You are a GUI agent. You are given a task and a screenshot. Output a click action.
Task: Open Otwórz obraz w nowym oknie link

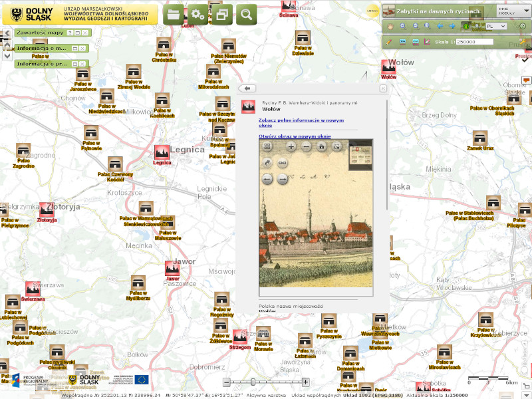295,136
